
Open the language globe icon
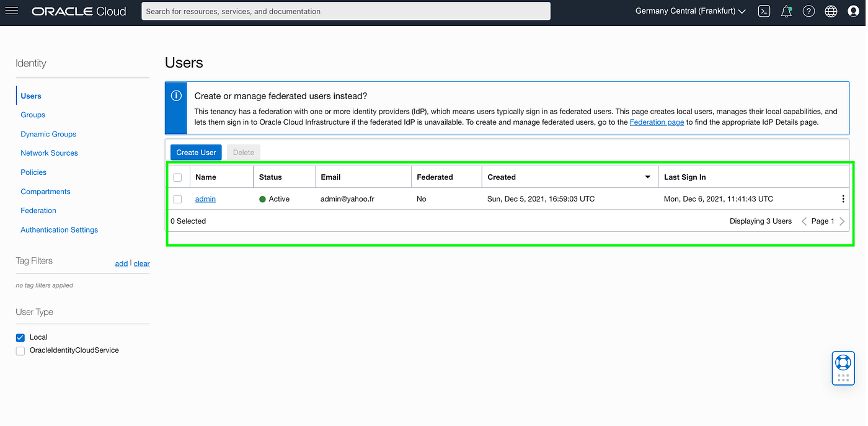(x=831, y=11)
